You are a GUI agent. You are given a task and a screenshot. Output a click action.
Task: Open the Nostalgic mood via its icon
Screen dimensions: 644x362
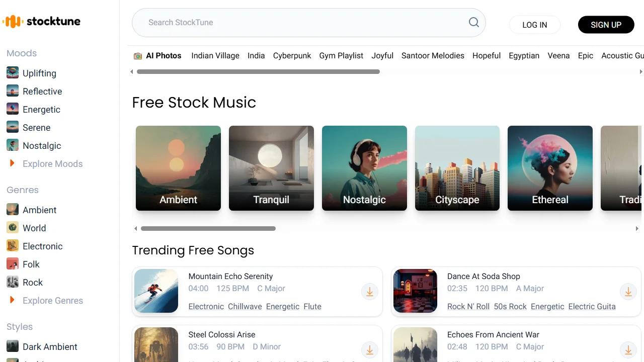(12, 145)
